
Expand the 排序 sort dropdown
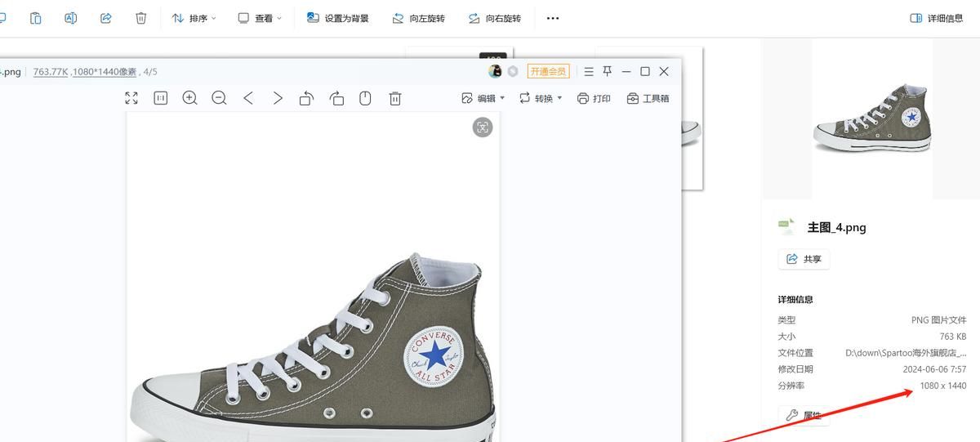pos(194,18)
